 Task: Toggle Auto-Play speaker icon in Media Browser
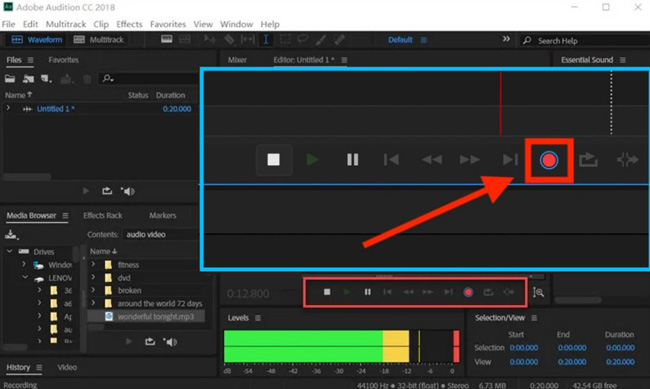pos(170,342)
